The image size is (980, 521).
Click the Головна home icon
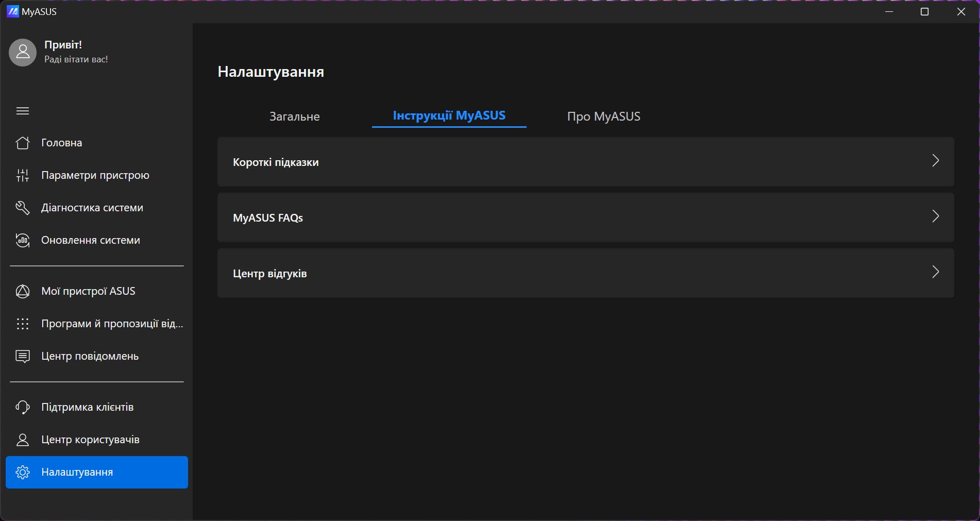[x=23, y=143]
